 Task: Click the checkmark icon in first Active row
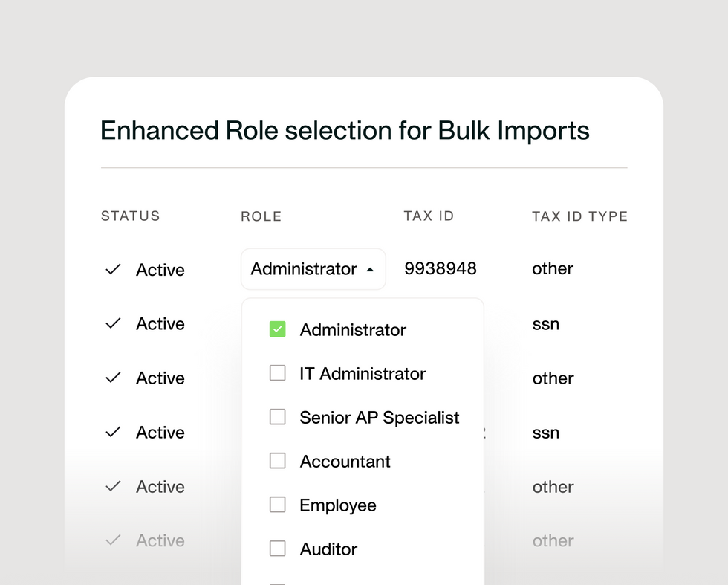click(113, 269)
